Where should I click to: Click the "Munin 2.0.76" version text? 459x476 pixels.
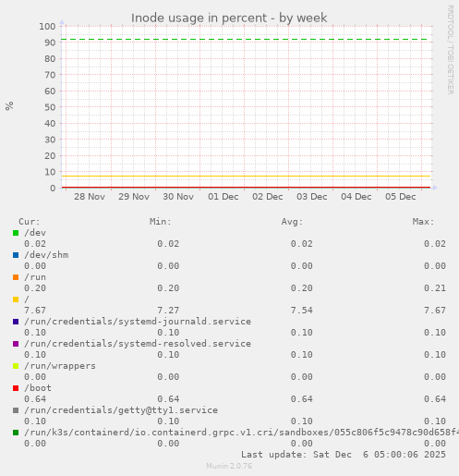coord(229,466)
